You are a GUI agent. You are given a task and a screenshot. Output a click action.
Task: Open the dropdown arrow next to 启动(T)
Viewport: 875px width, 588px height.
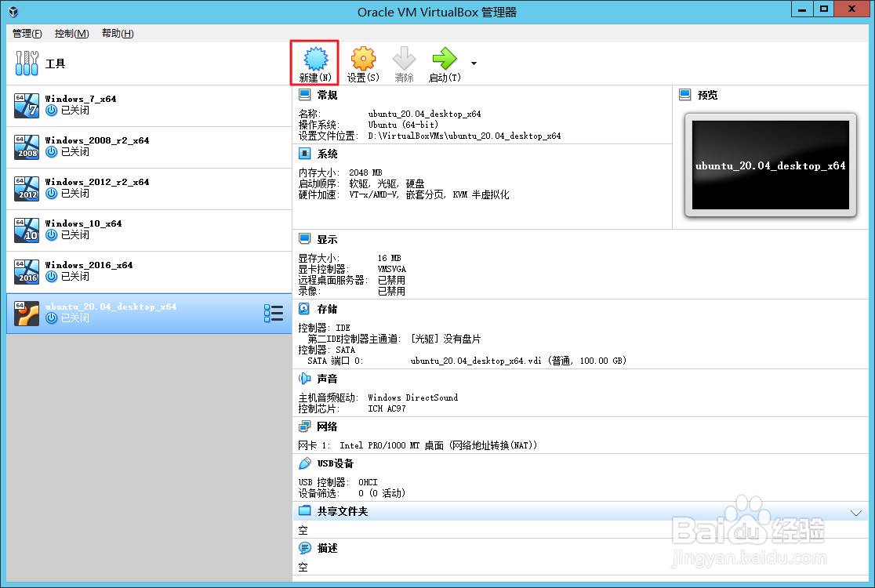tap(474, 63)
